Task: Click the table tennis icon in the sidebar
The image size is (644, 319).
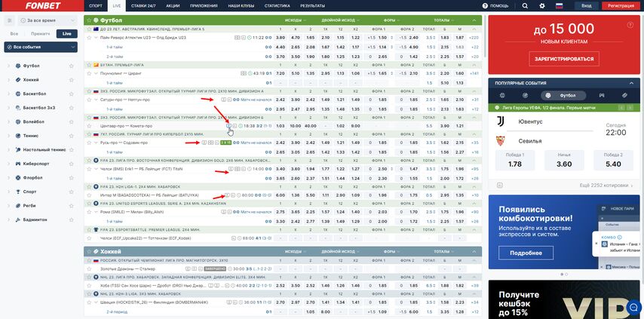Action: click(17, 150)
